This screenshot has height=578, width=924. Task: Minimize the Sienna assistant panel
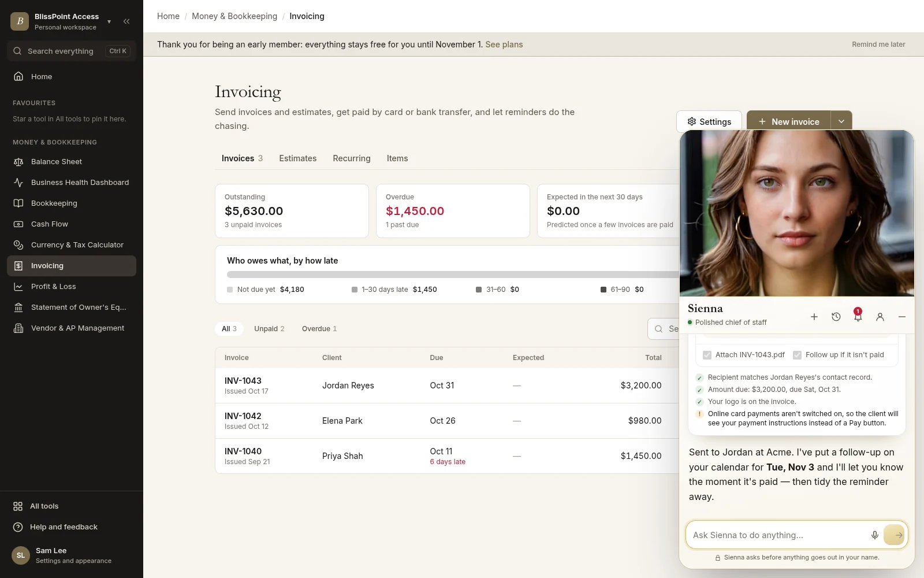pos(902,317)
